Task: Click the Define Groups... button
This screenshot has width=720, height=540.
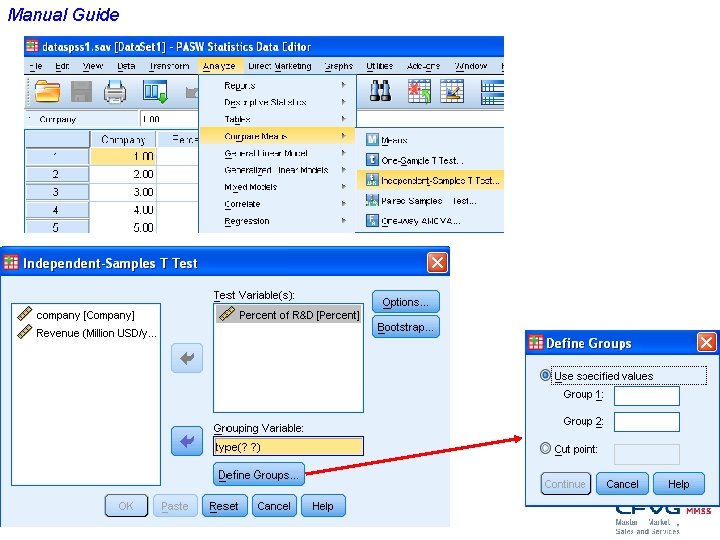Action: (259, 474)
